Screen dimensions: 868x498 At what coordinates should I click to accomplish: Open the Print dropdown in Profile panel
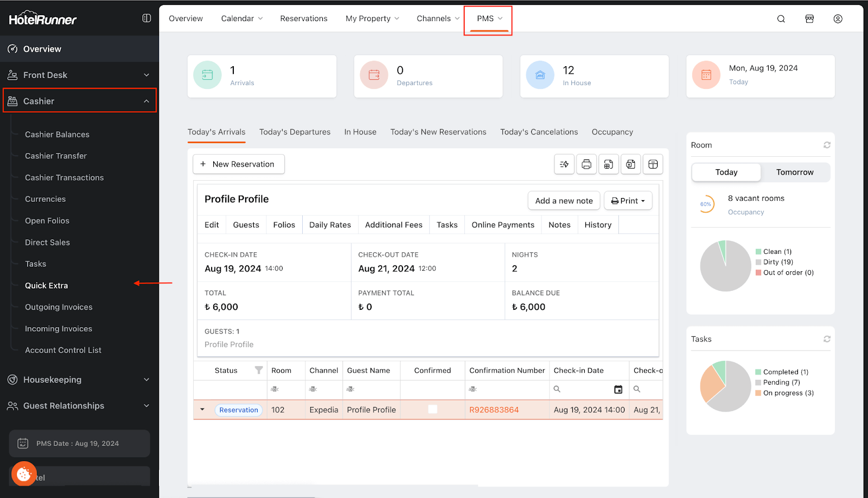(x=628, y=201)
